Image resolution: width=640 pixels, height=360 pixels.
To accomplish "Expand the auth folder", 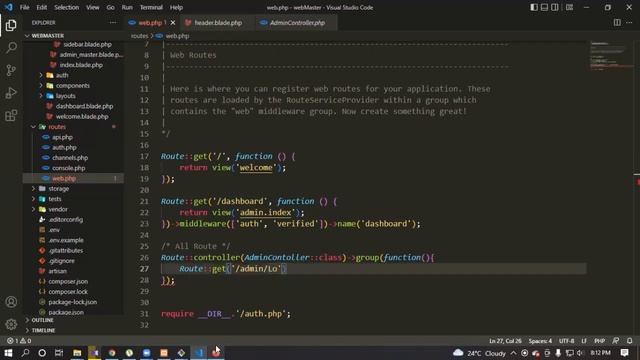I will 62,75.
